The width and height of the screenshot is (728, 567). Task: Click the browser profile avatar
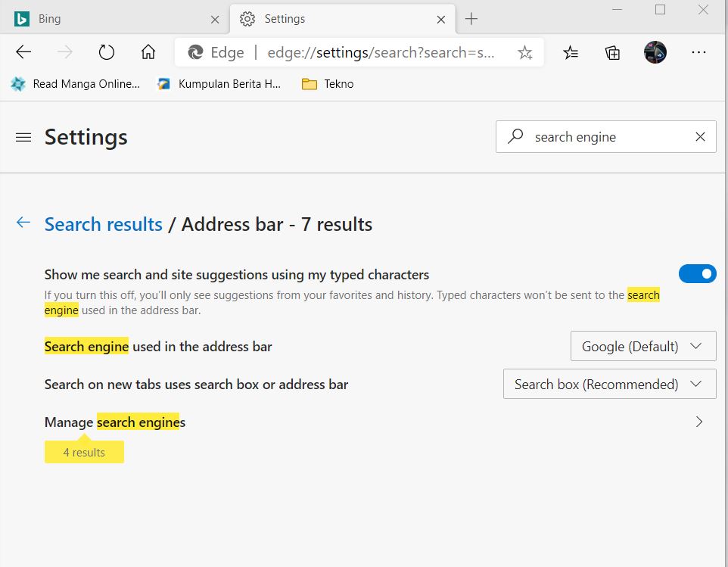[655, 52]
